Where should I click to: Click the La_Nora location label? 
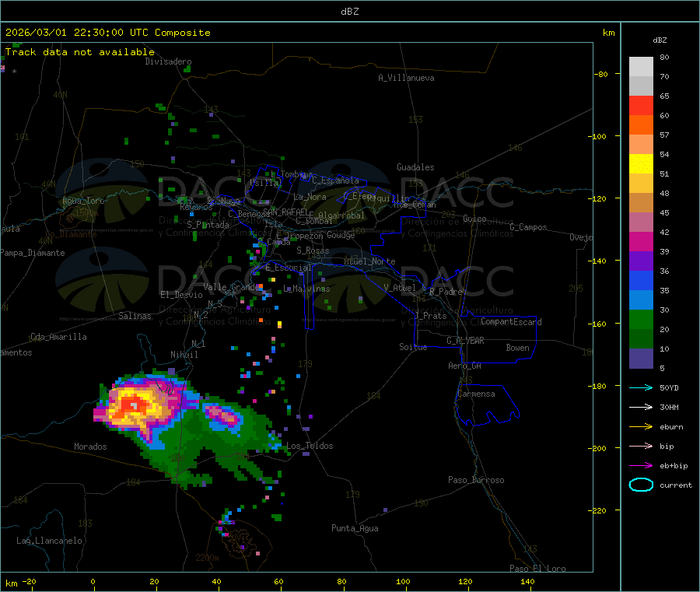coord(310,197)
